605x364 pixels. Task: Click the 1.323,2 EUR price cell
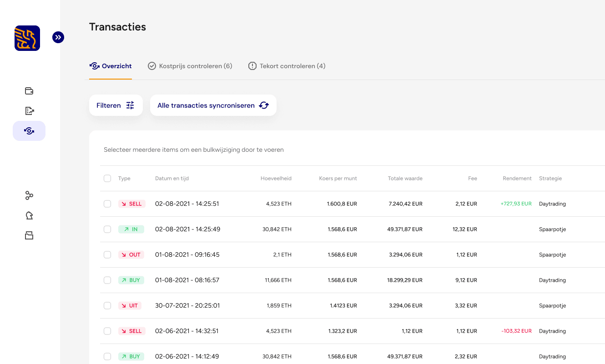point(342,331)
